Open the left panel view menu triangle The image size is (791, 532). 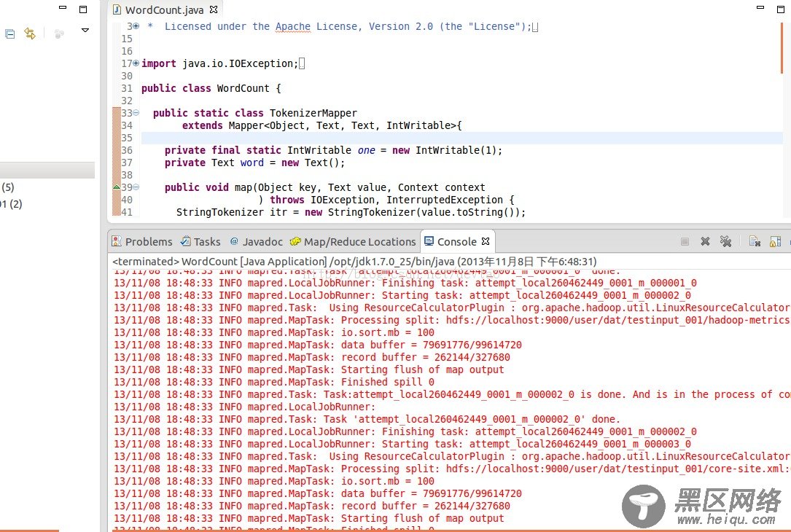[85, 31]
